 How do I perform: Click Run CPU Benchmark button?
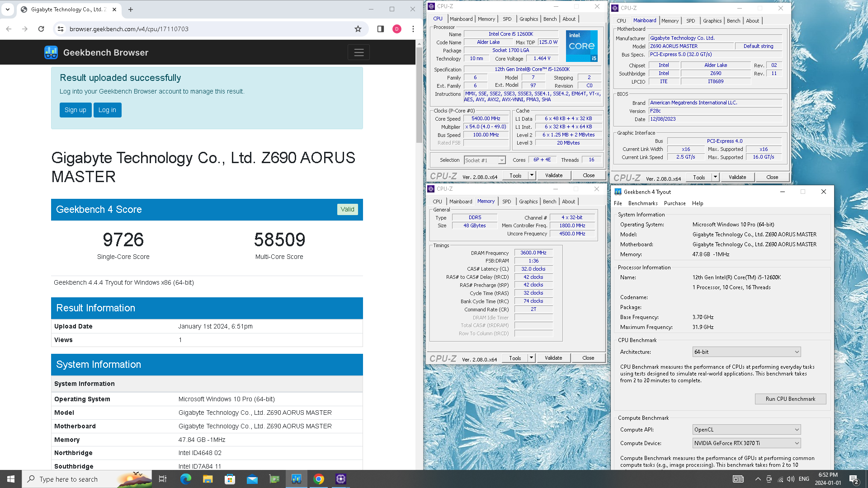pyautogui.click(x=791, y=399)
